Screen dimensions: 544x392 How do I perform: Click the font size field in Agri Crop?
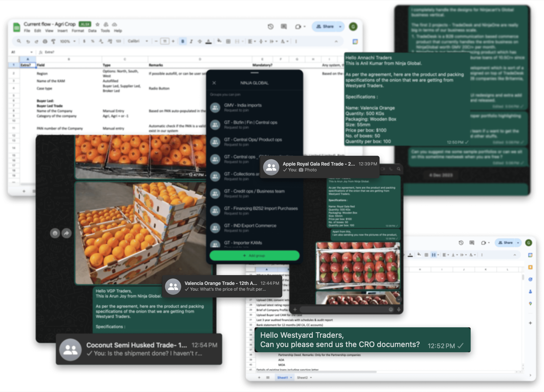pyautogui.click(x=165, y=41)
